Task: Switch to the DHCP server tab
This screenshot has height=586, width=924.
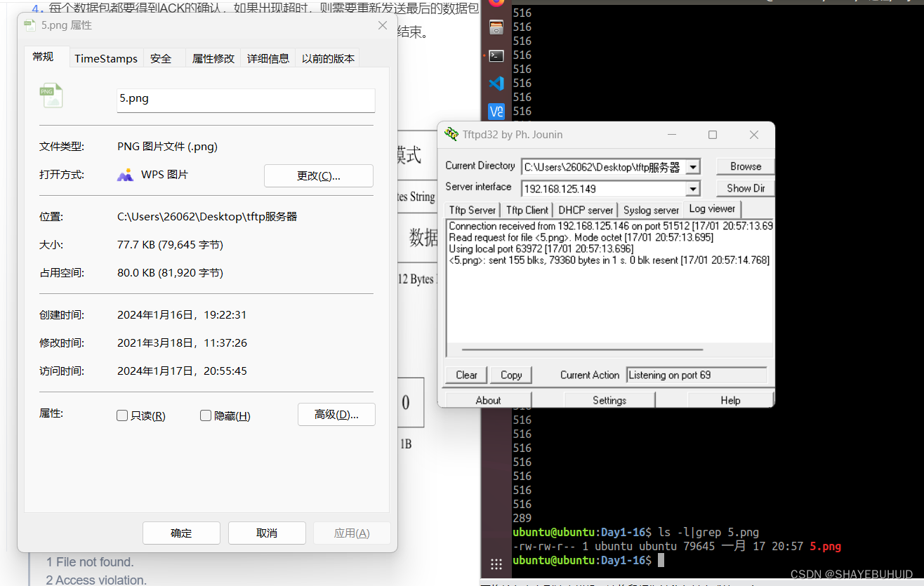Action: click(585, 209)
